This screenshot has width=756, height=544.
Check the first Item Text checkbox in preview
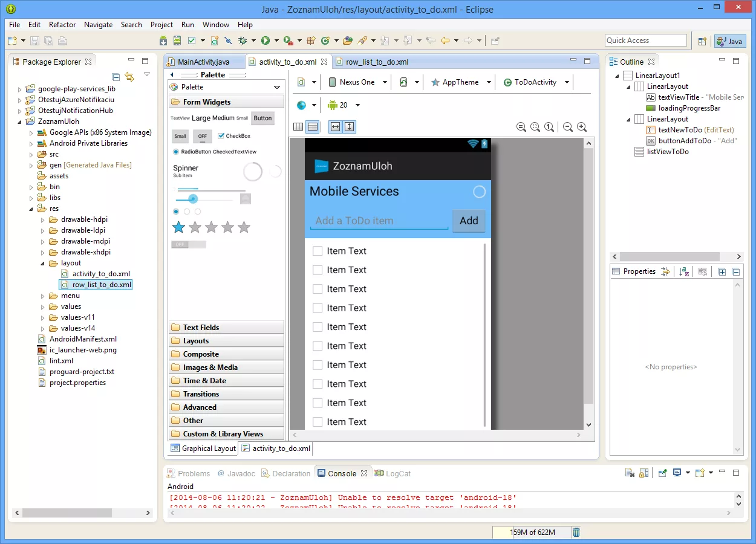[318, 251]
